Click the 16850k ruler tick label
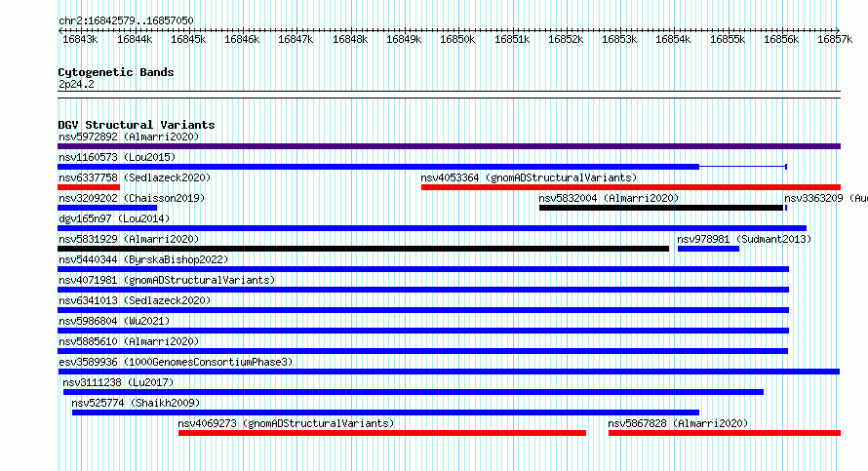This screenshot has width=868, height=471. tap(457, 39)
